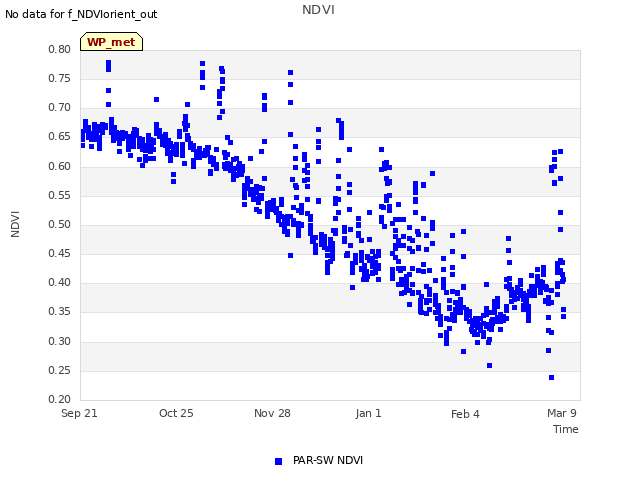Click the Jan 1 date tick label

(368, 413)
